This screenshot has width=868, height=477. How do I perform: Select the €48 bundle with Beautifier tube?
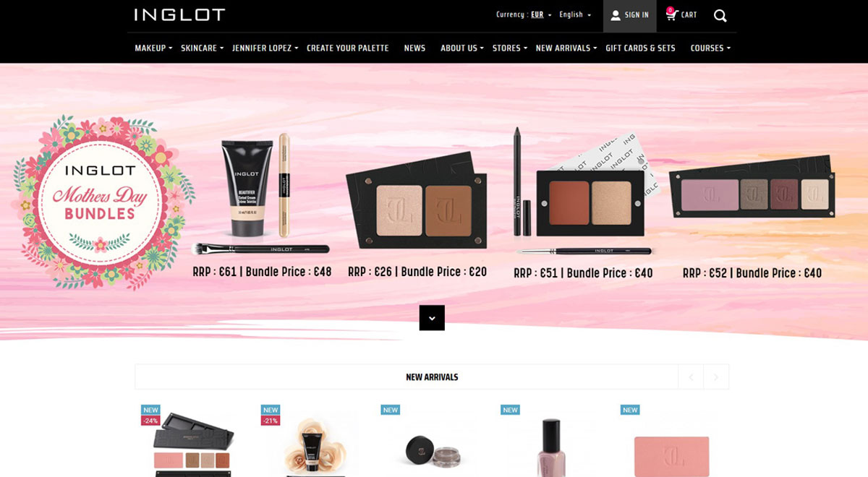click(262, 194)
